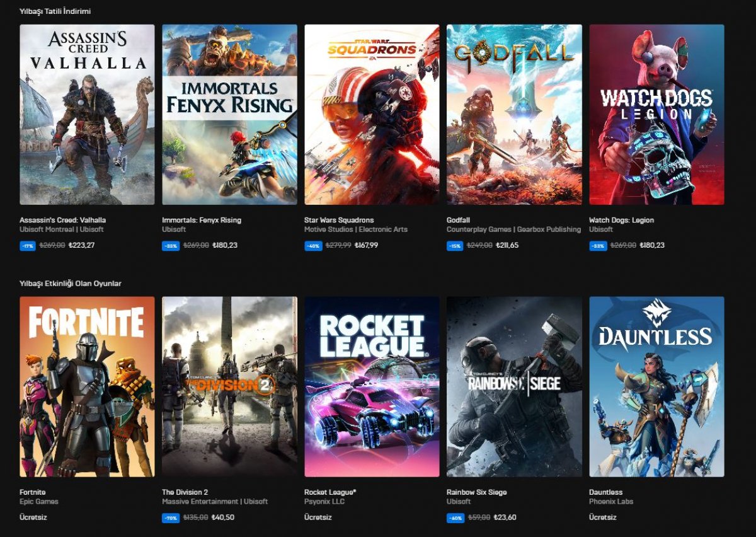Select 'Ubisoft' publisher under Watch Dogs: Legion

(601, 229)
